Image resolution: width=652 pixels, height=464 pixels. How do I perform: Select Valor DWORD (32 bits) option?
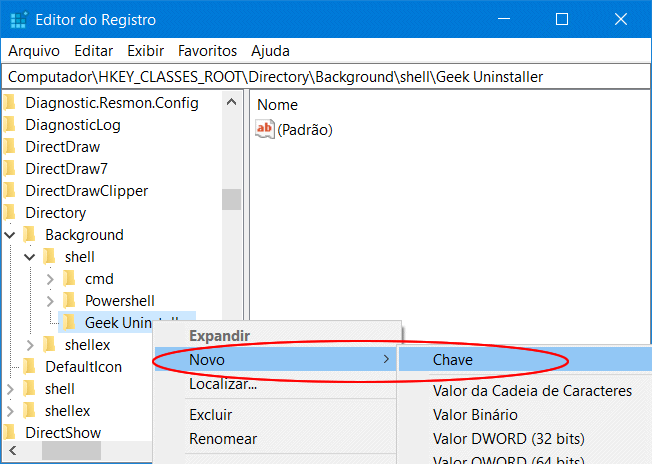(508, 438)
